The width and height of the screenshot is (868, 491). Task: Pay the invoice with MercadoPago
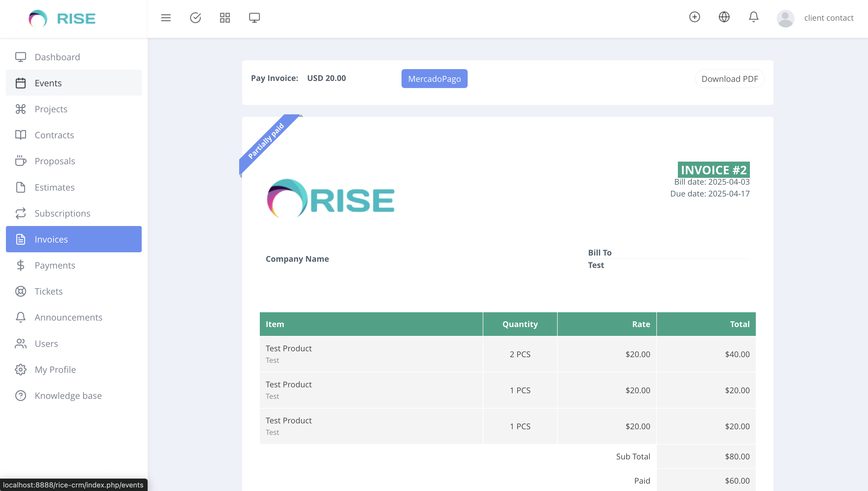[x=434, y=78]
